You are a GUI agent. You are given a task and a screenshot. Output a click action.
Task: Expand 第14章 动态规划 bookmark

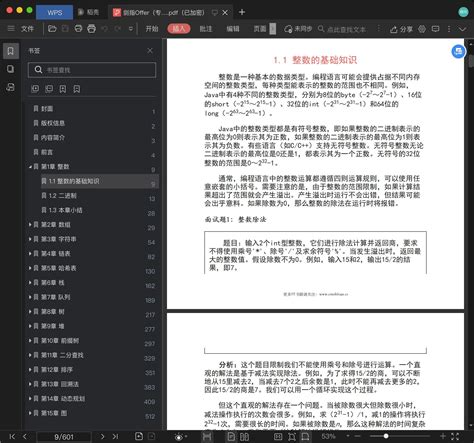[x=30, y=399]
